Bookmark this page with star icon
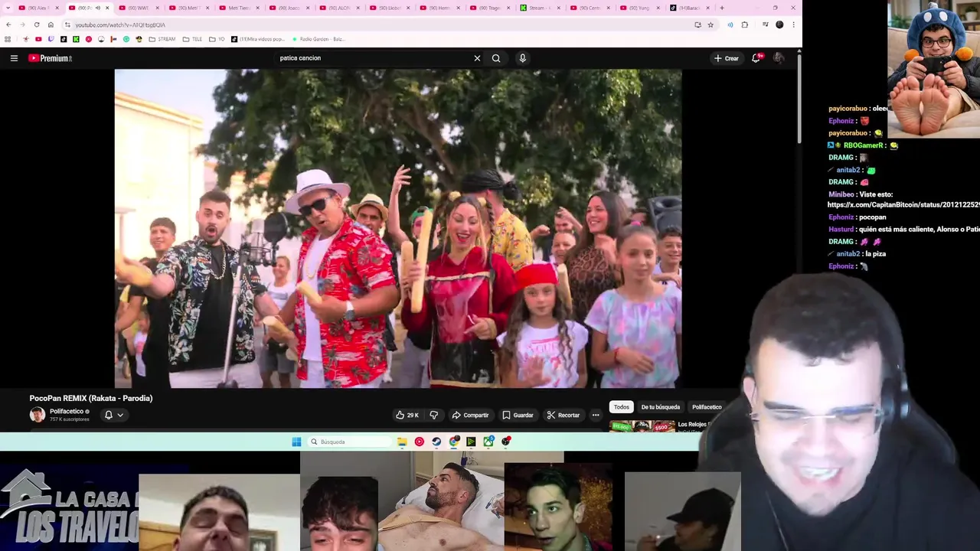This screenshot has height=551, width=980. pyautogui.click(x=710, y=24)
